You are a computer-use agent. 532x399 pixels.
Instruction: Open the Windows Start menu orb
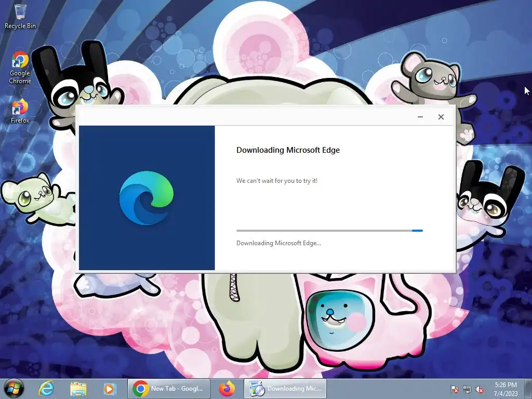point(14,389)
